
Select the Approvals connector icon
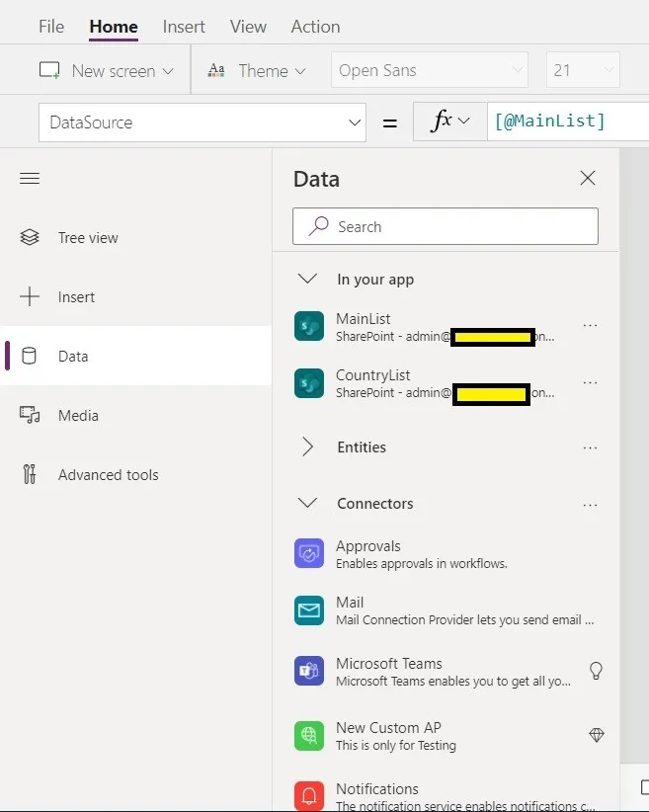click(309, 554)
